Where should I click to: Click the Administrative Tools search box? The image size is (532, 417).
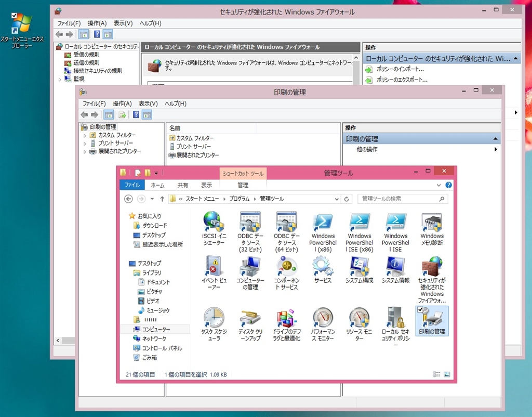(399, 199)
